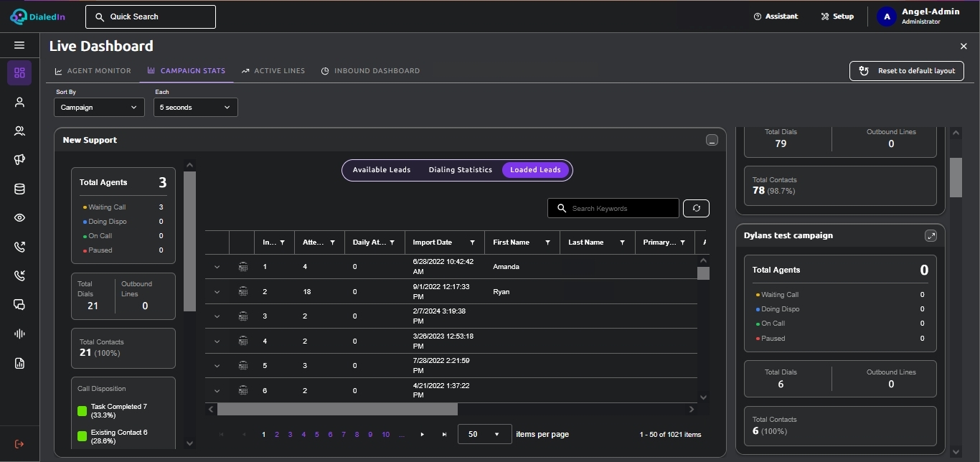Viewport: 980px width, 462px height.
Task: Open the hamburger navigation menu
Action: pos(19,45)
